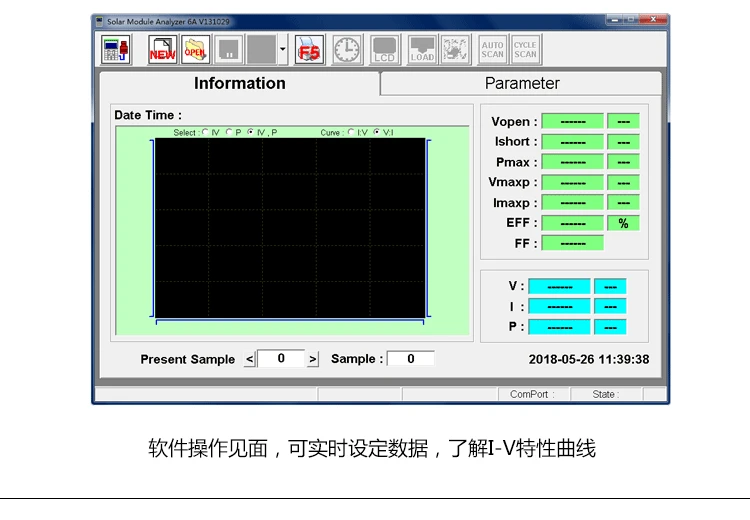Choose the V:I curve radio button

pyautogui.click(x=376, y=132)
